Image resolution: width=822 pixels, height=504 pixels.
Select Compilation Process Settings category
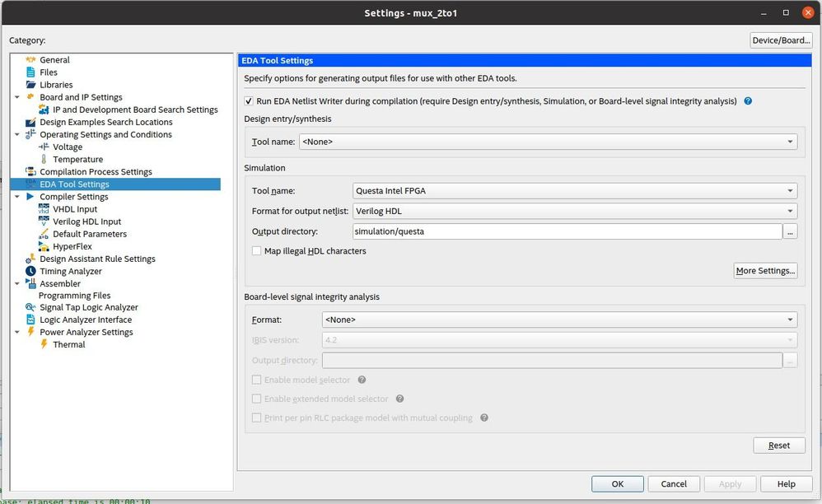(96, 172)
